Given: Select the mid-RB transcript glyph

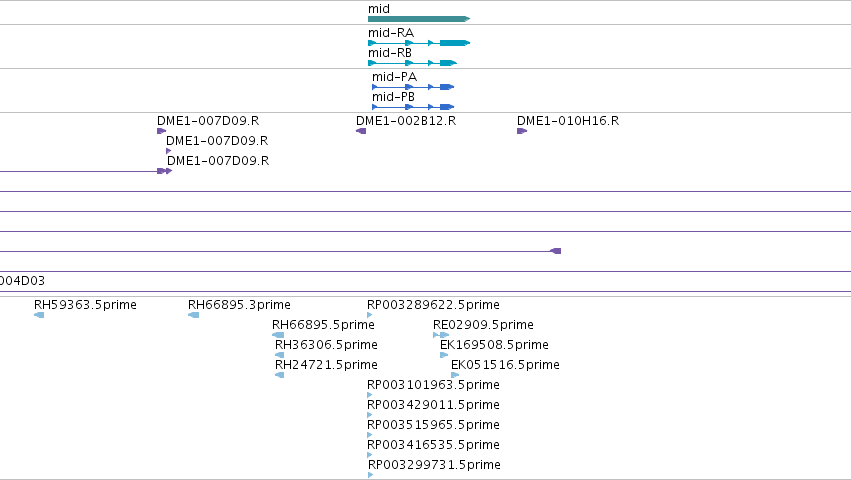Looking at the screenshot, I should 412,63.
